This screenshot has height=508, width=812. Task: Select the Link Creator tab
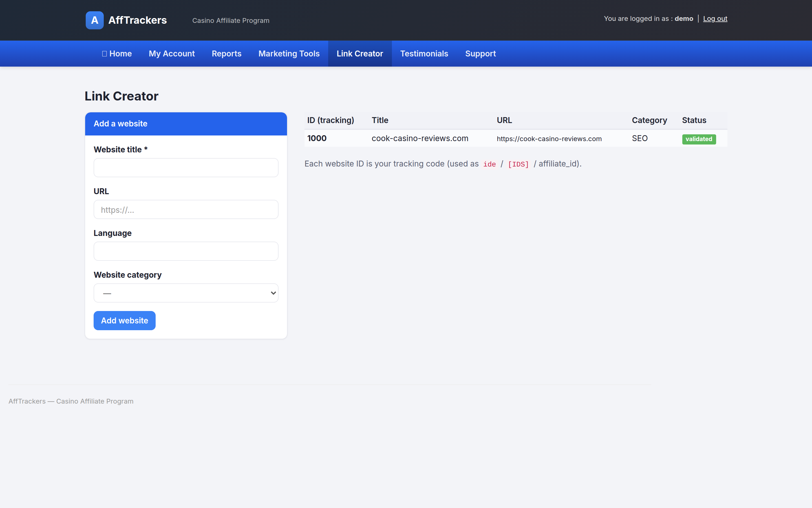(x=360, y=54)
